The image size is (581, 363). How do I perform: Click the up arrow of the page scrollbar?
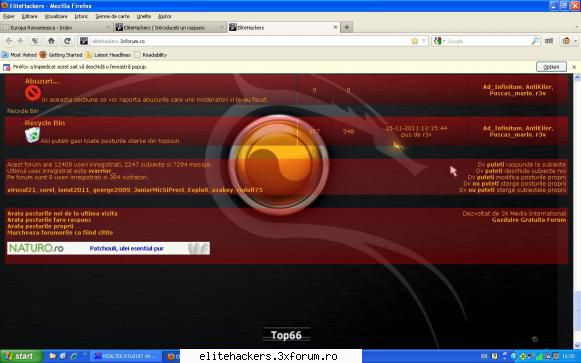[577, 77]
